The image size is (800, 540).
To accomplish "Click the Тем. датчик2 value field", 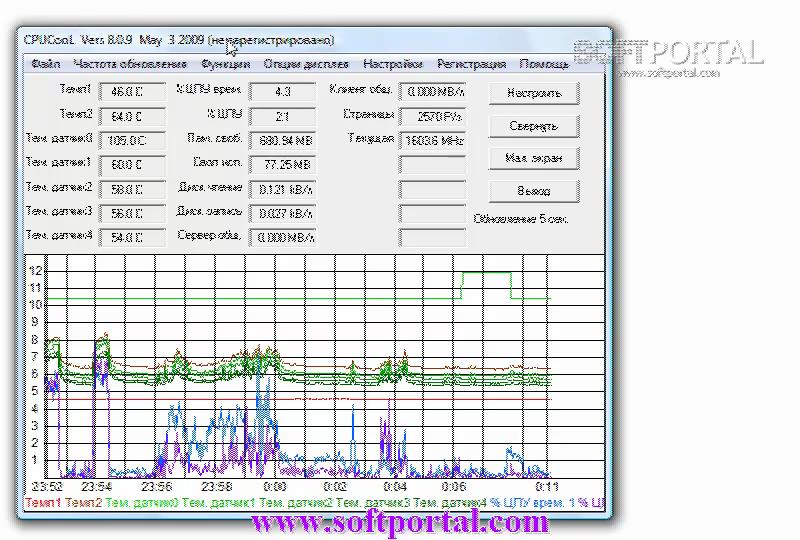I will point(132,189).
